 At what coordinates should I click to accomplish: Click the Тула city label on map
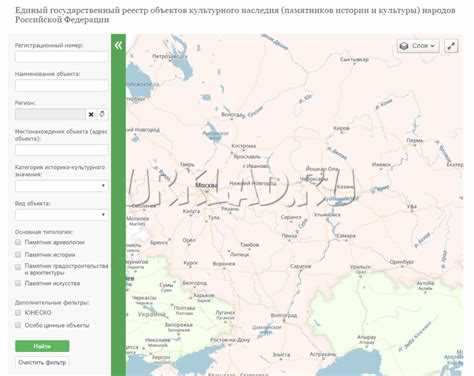coord(214,217)
